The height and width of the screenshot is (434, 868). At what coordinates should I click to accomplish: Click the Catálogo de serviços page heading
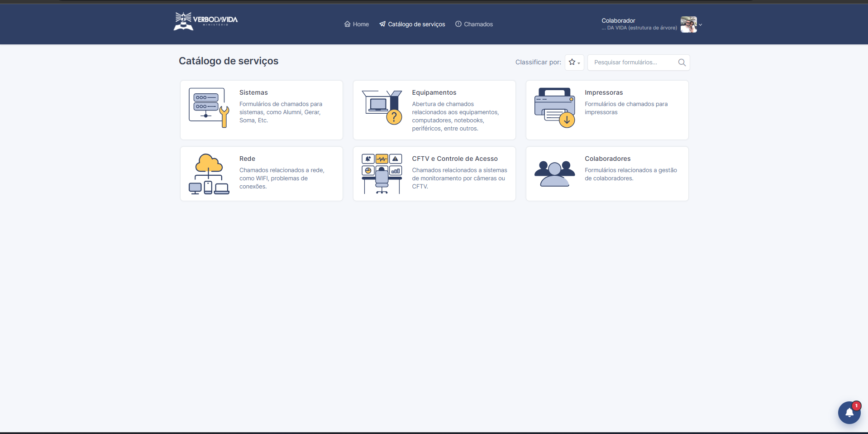[229, 61]
